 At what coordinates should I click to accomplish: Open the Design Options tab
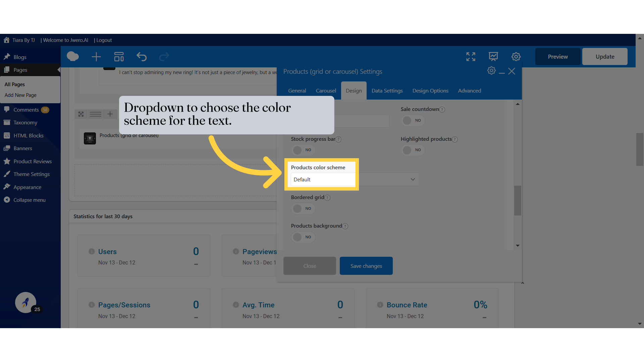(x=430, y=91)
